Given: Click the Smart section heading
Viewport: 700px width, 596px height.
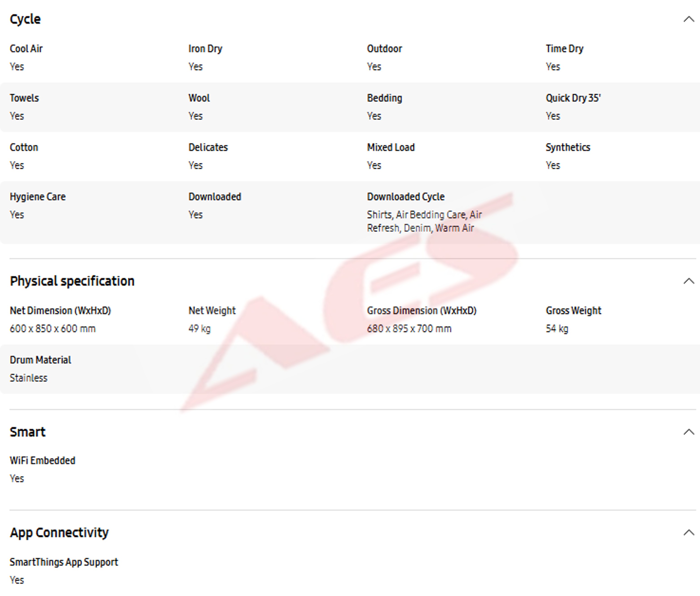Looking at the screenshot, I should [x=27, y=432].
